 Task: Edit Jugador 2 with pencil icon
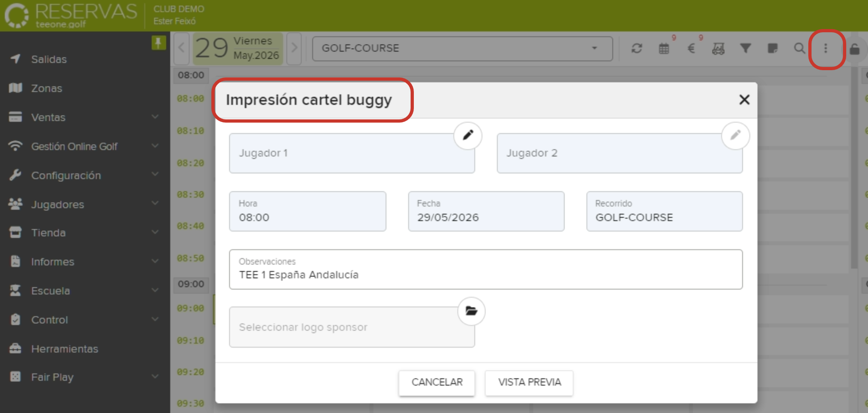tap(736, 135)
